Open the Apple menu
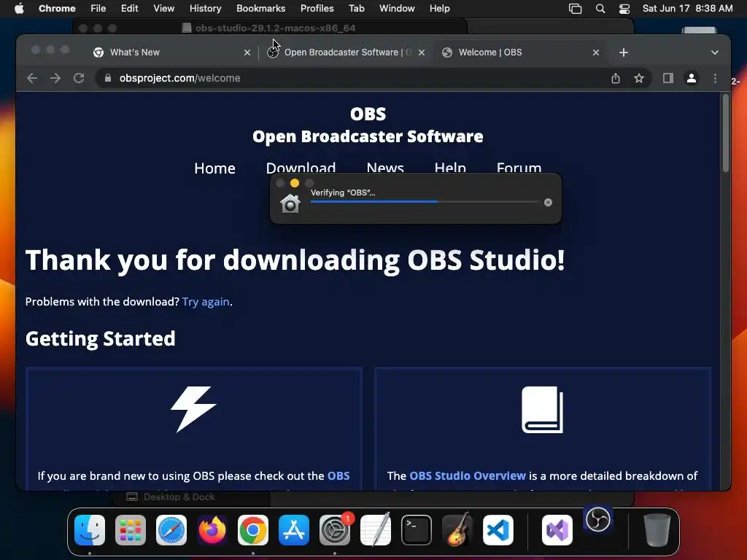 18,9
